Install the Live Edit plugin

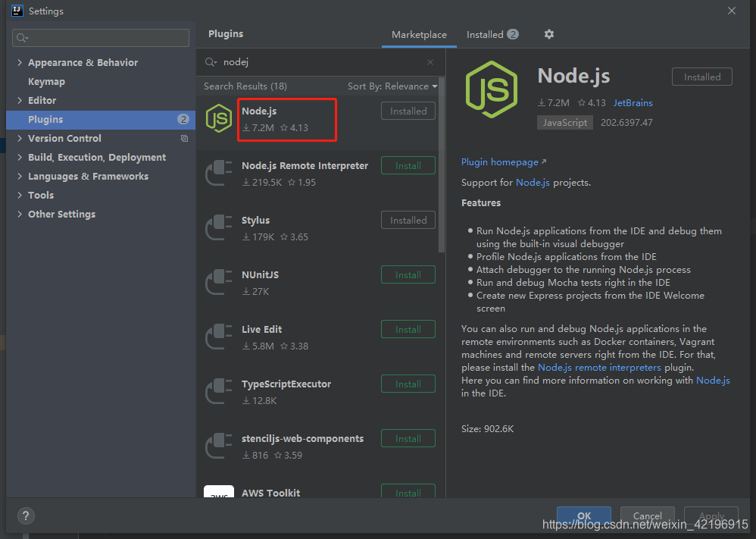[408, 329]
